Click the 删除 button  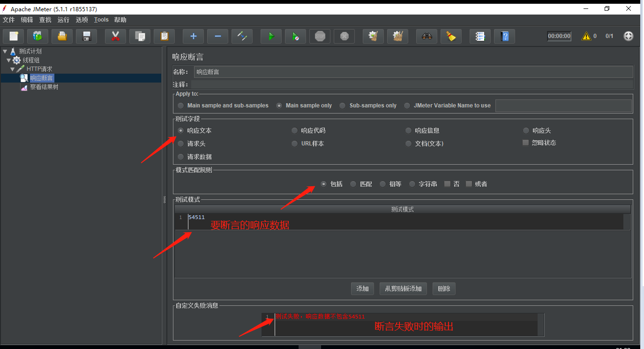point(444,288)
